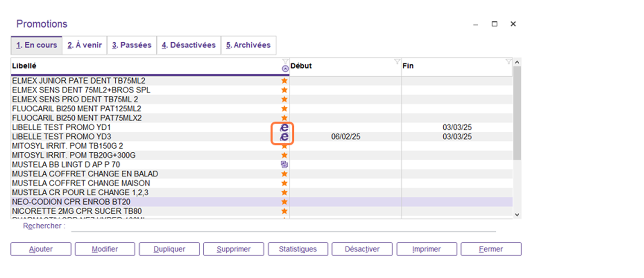Click the Statistiques button
Image resolution: width=644 pixels, height=278 pixels.
pos(298,249)
